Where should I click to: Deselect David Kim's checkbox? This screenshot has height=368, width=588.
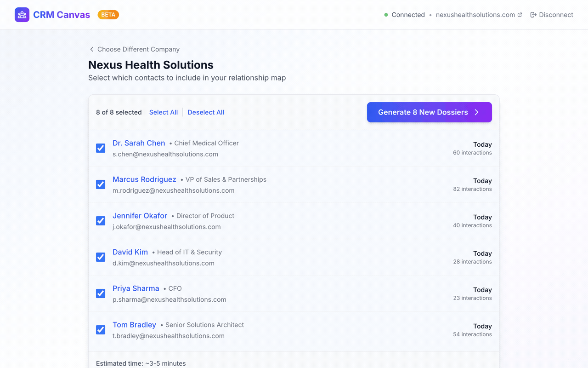coord(100,257)
